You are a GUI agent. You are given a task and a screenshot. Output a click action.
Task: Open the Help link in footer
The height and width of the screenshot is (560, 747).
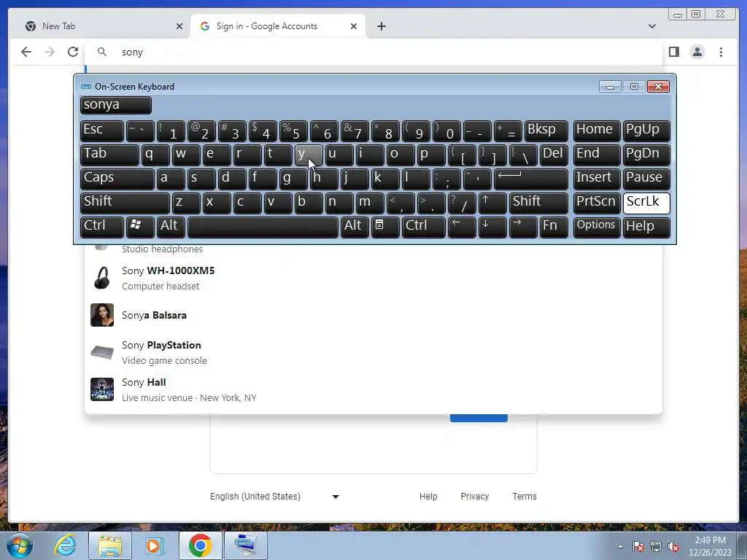point(428,496)
